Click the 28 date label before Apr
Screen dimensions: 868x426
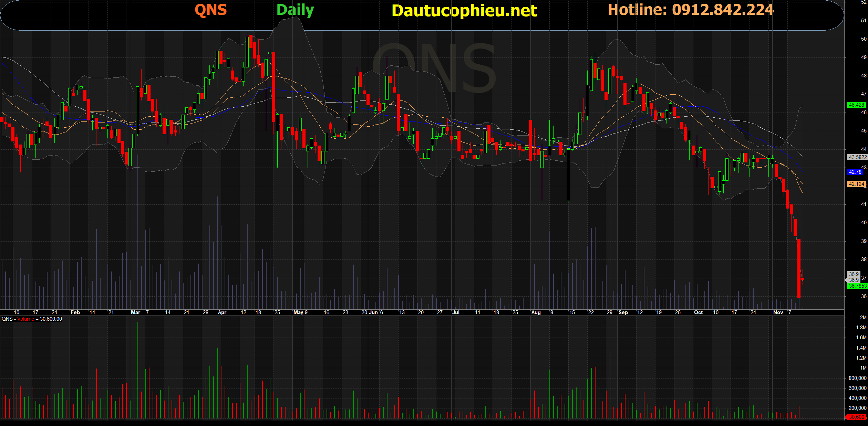(206, 312)
